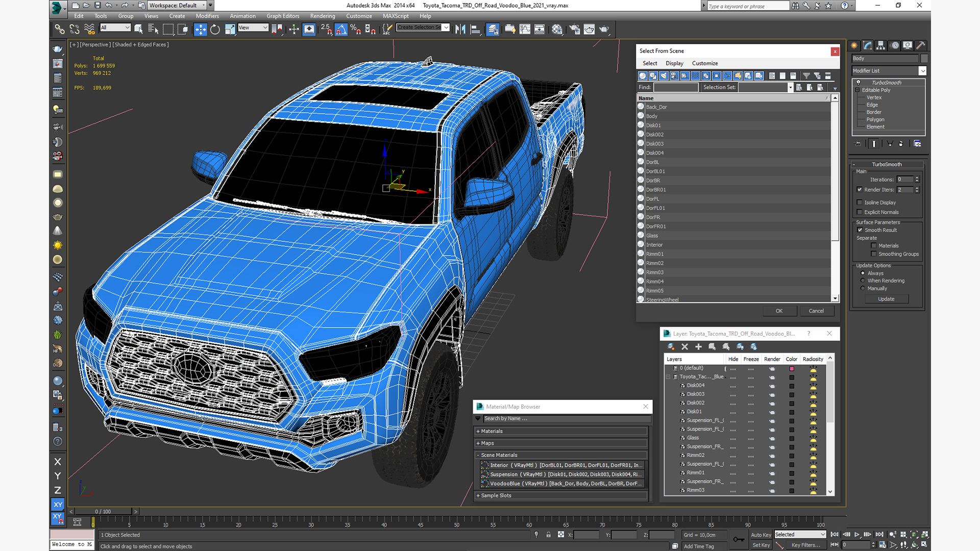Click the Auto Key button
Screen dimensions: 980x551
[x=761, y=535]
